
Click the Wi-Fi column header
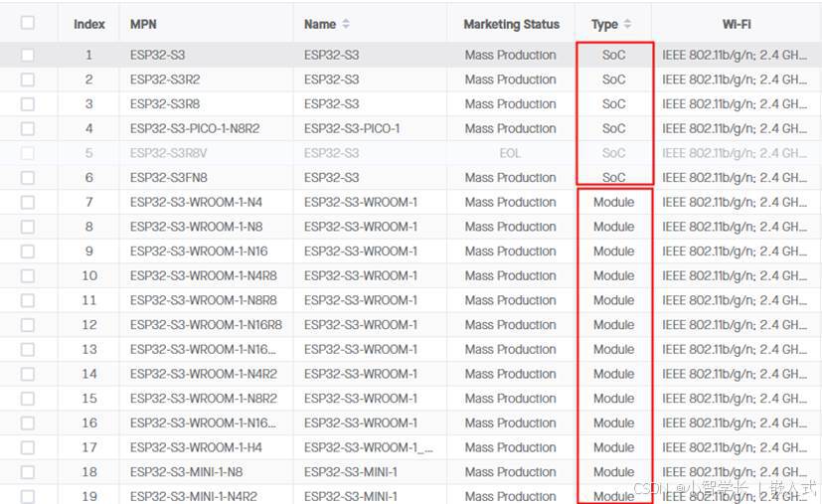[737, 24]
